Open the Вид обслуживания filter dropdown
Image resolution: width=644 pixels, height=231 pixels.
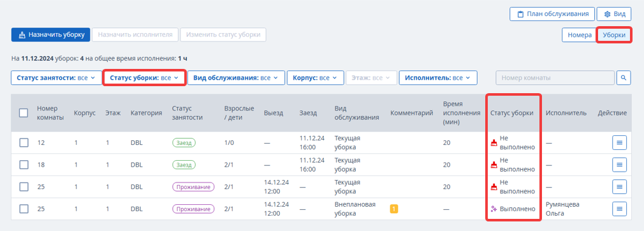(x=236, y=77)
